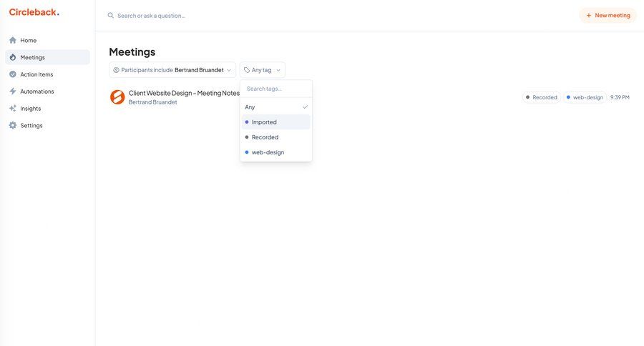Open Client Website Design meeting notes
644x346 pixels.
point(184,93)
